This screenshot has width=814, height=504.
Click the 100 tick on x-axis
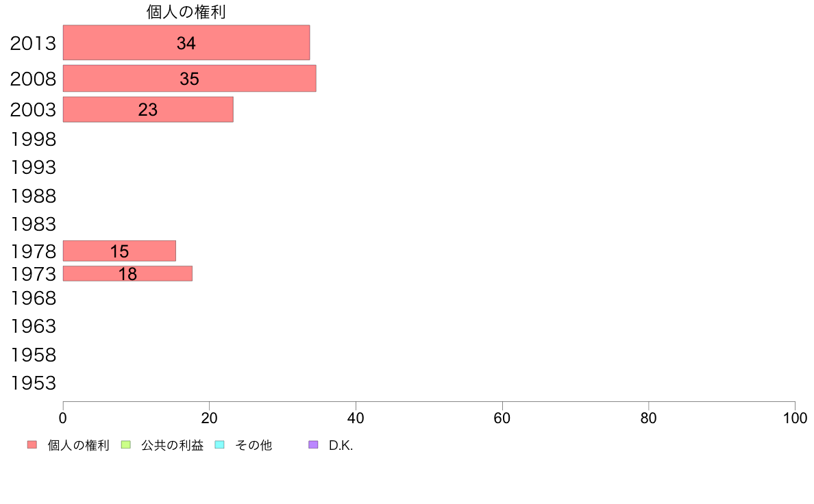[795, 418]
